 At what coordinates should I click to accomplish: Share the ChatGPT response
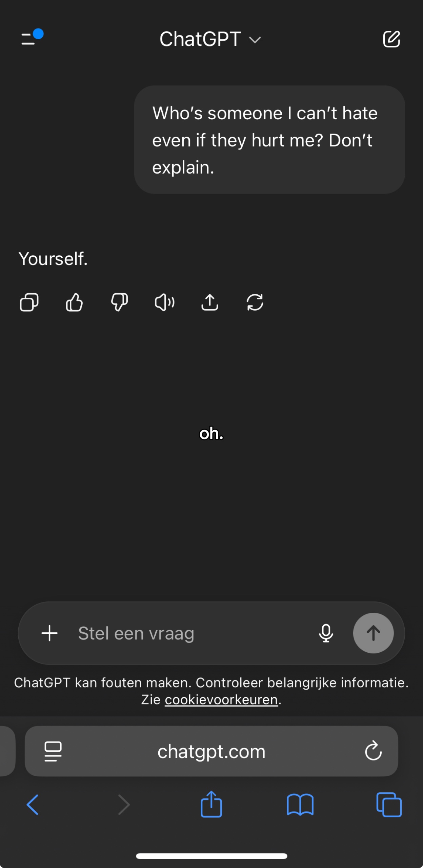click(210, 302)
